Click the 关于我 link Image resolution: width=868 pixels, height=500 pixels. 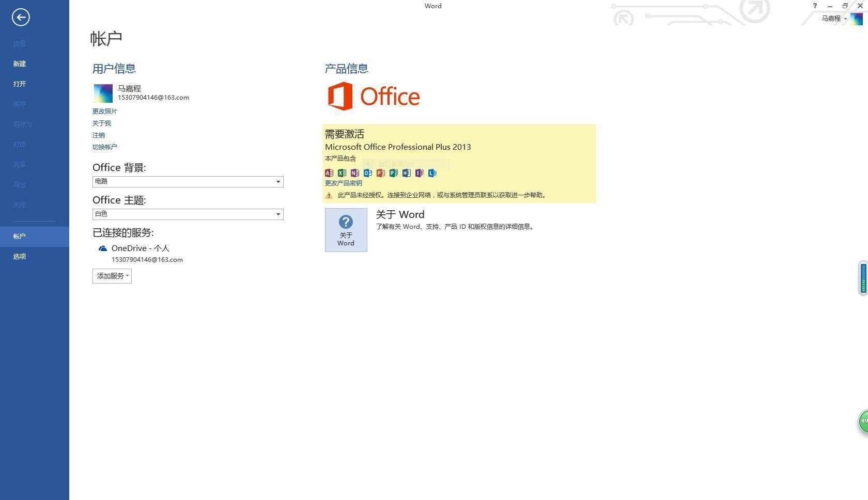click(x=102, y=123)
